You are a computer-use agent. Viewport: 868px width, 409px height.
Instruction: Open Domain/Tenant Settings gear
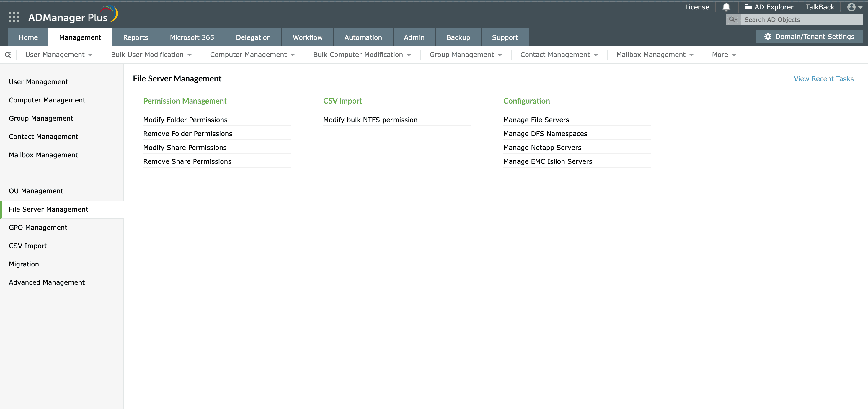(x=768, y=37)
